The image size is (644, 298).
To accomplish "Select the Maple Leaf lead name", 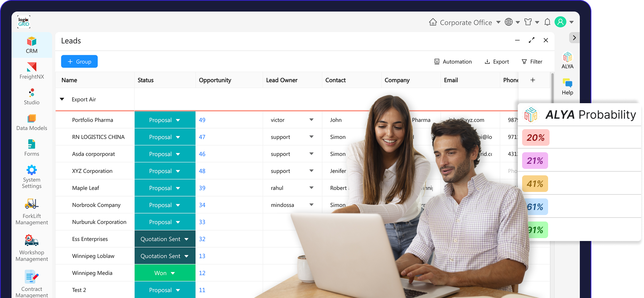I will pos(85,188).
